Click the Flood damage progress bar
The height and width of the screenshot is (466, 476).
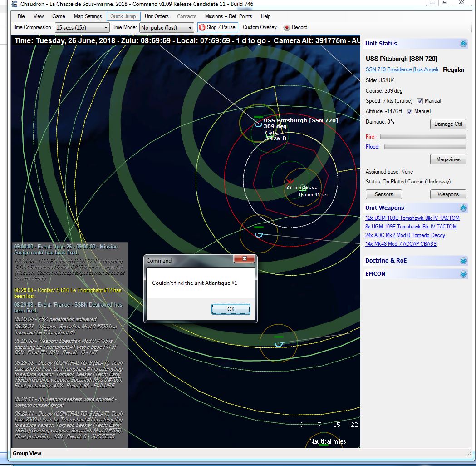(425, 147)
